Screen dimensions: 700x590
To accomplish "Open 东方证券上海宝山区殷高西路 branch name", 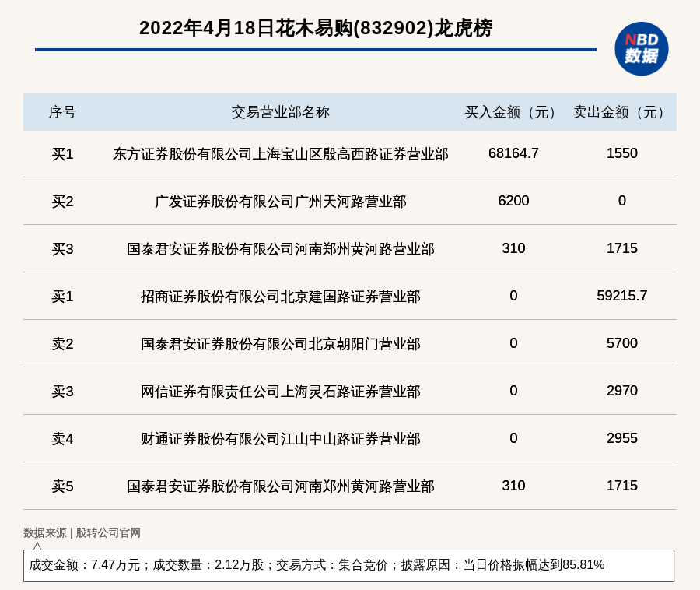I will click(x=280, y=154).
